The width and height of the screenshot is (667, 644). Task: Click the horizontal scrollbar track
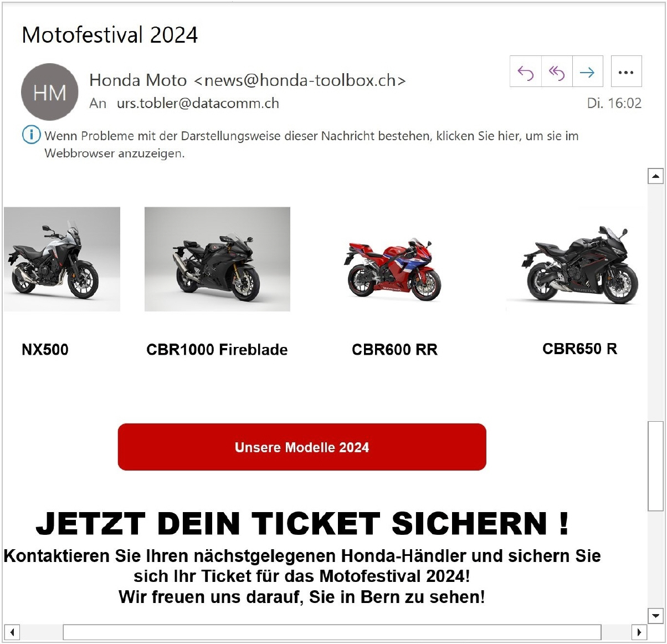[332, 632]
